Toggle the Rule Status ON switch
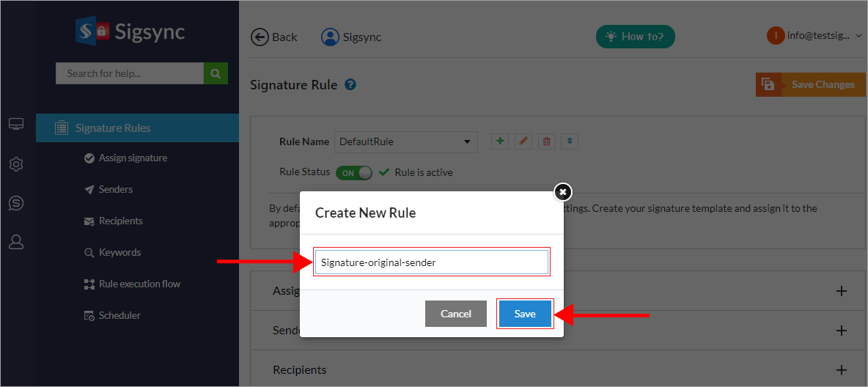 pyautogui.click(x=354, y=173)
